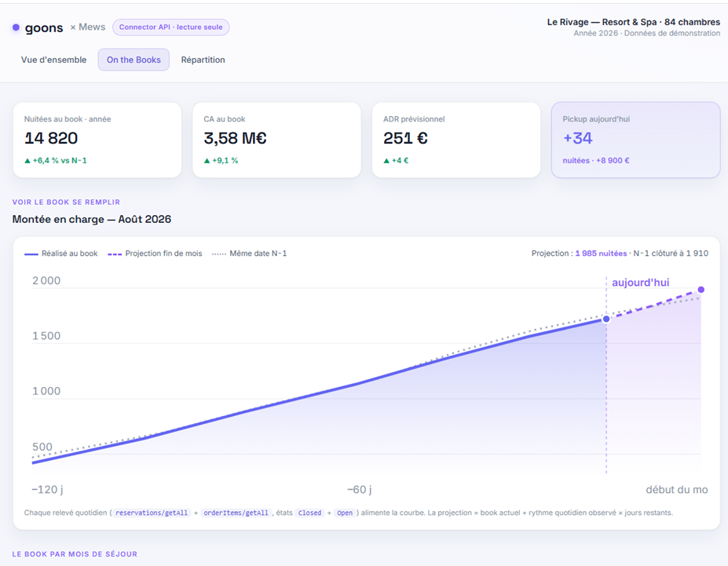Viewport: 728px width, 566px height.
Task: Click the CA au book 3,58 M€ card
Action: pyautogui.click(x=276, y=140)
